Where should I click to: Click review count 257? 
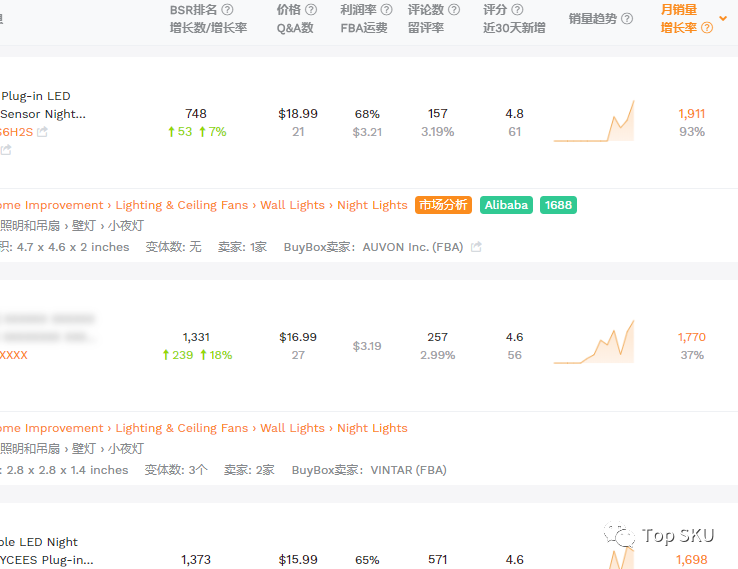coord(438,337)
